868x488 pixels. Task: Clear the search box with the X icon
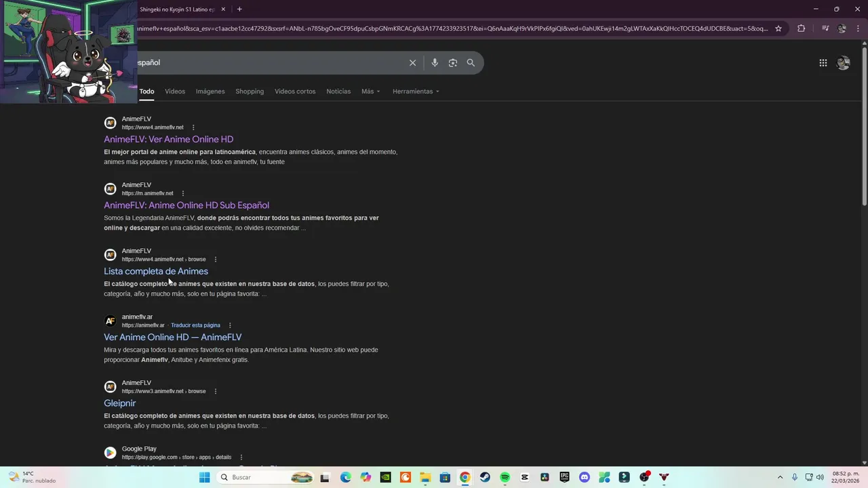[x=412, y=62]
